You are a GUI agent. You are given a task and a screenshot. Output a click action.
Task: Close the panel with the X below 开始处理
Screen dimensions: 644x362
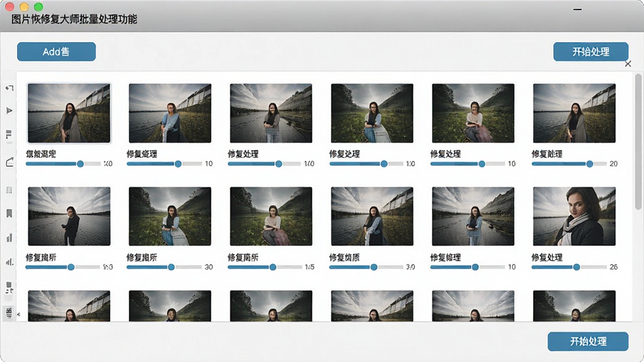point(628,63)
